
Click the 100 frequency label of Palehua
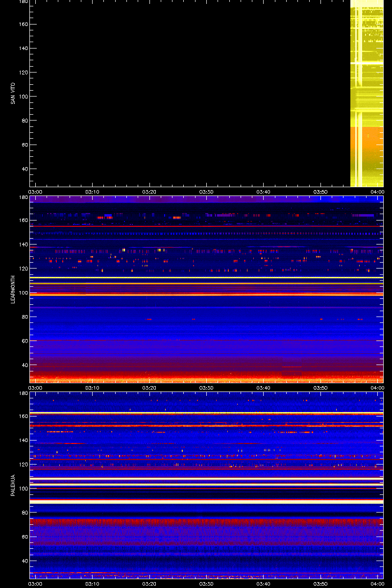pos(23,489)
